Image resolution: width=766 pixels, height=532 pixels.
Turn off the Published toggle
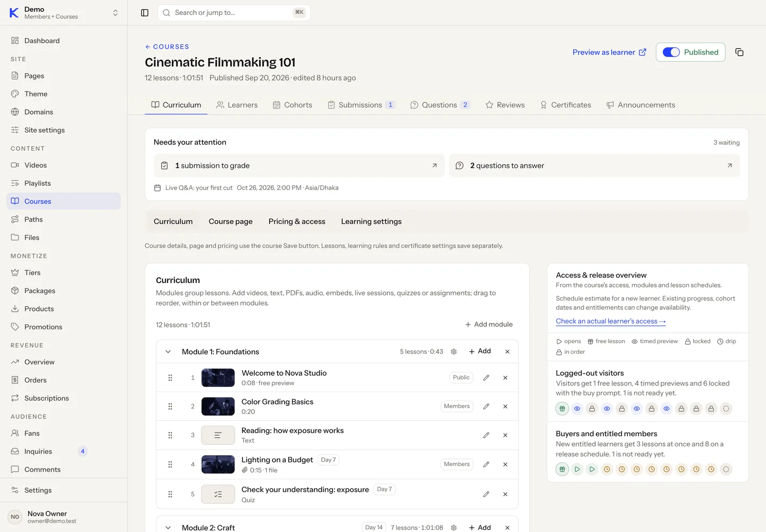pos(671,52)
